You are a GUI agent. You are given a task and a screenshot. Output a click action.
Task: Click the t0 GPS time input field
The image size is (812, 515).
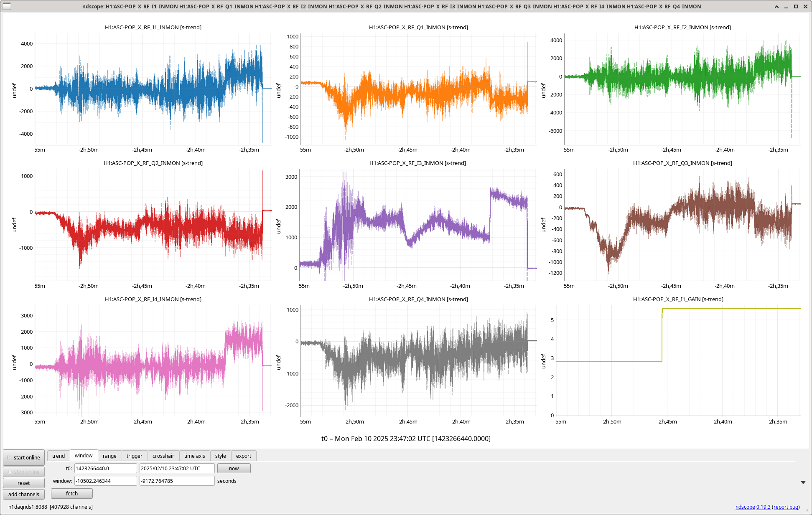[106, 468]
